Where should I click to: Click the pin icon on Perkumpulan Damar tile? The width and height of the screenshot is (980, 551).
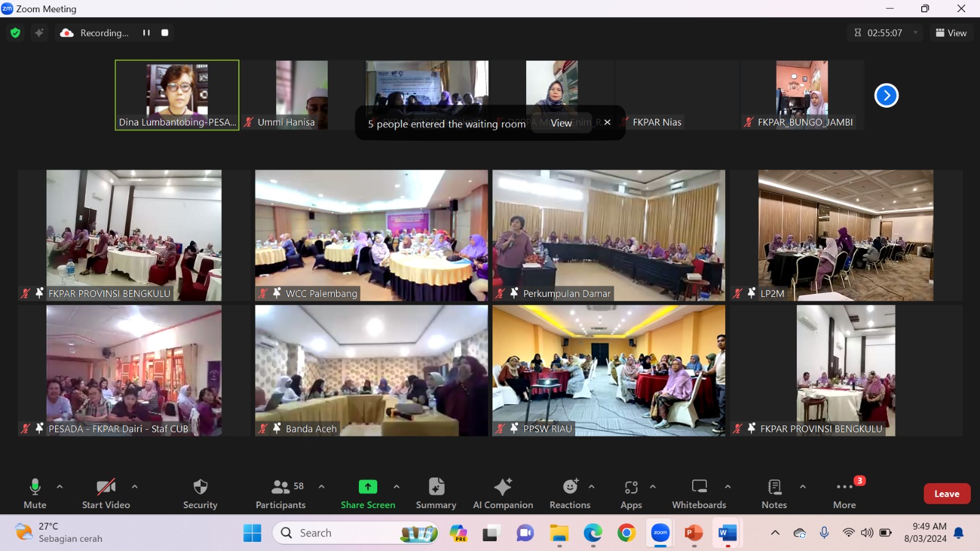tap(514, 293)
